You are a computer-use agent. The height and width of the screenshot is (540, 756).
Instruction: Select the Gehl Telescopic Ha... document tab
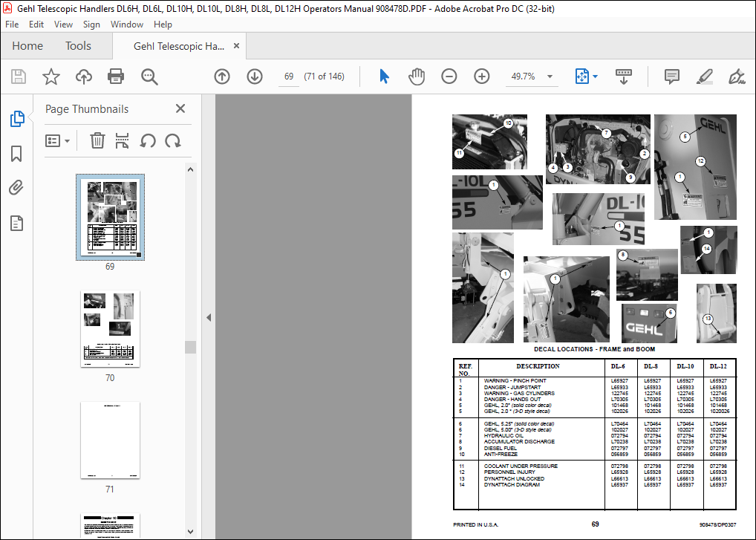[x=179, y=46]
